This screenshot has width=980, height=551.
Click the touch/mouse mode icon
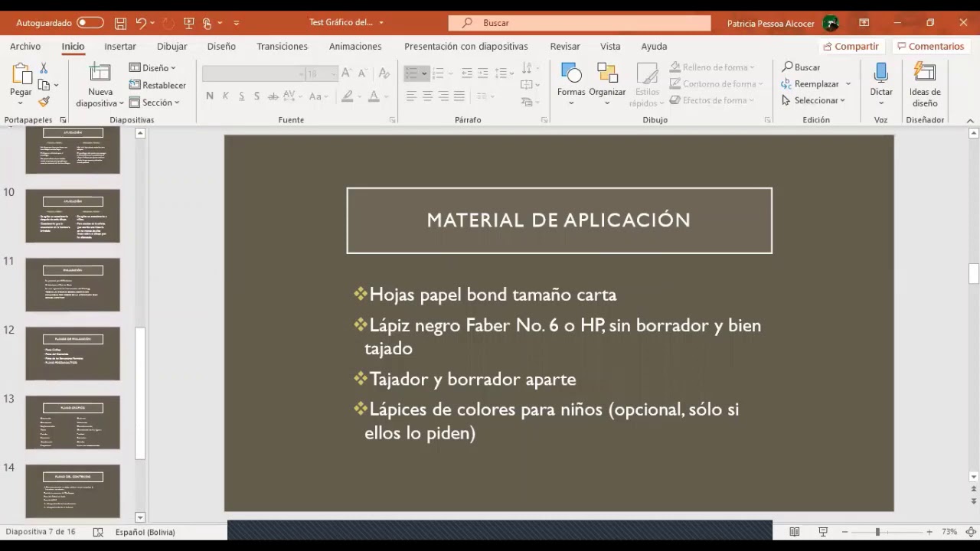[x=207, y=23]
